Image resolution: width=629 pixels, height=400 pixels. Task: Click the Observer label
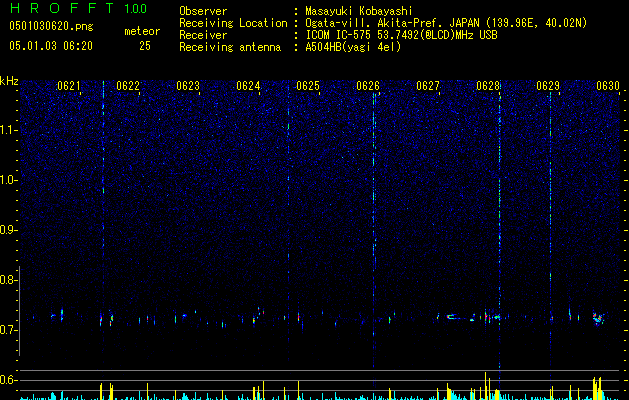point(203,11)
